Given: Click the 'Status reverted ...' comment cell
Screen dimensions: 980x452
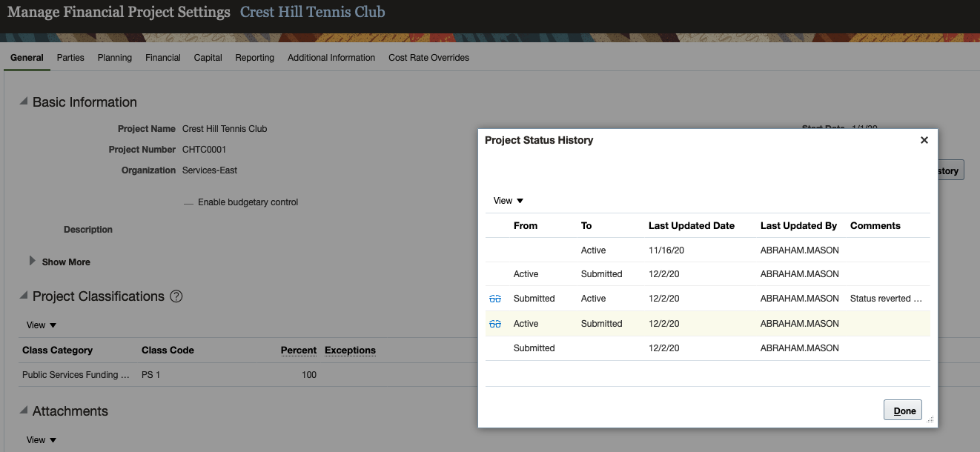Looking at the screenshot, I should pyautogui.click(x=886, y=299).
